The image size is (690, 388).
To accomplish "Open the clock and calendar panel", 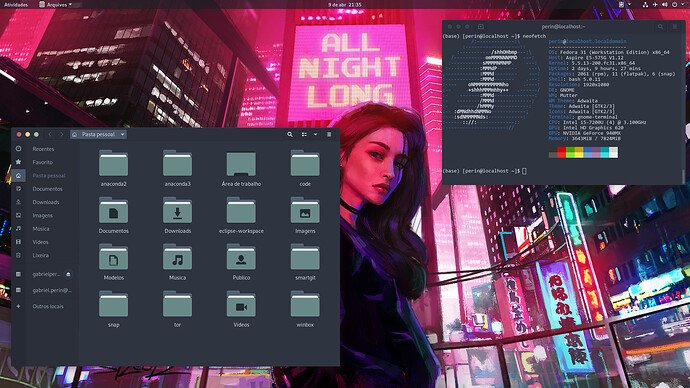I will [345, 4].
